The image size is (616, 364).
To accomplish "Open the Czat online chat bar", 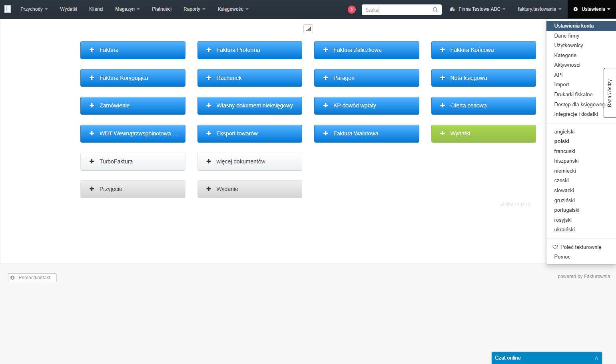I will pyautogui.click(x=547, y=358).
